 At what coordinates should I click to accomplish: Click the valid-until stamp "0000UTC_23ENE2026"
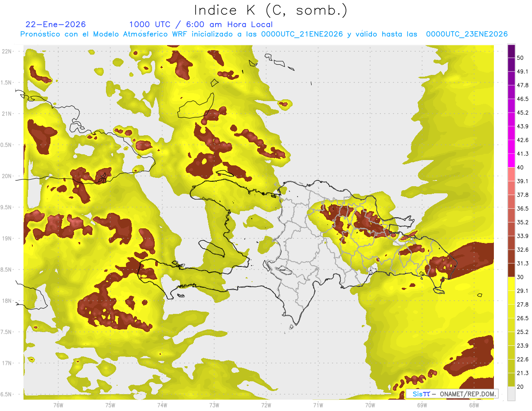(x=467, y=34)
